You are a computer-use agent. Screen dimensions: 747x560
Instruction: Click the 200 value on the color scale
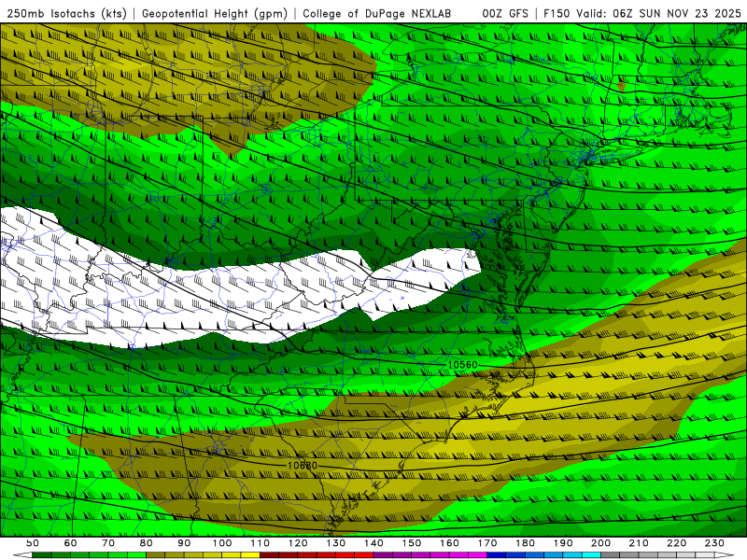click(600, 543)
